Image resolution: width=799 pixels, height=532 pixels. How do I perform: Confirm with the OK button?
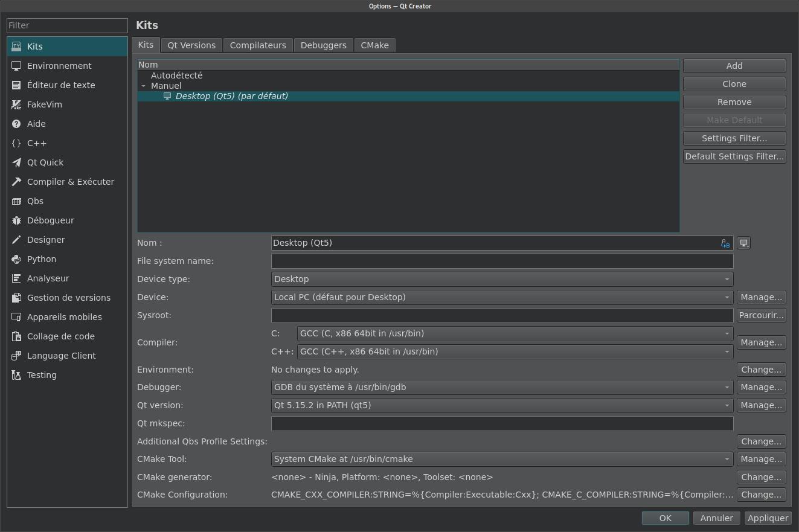point(665,518)
